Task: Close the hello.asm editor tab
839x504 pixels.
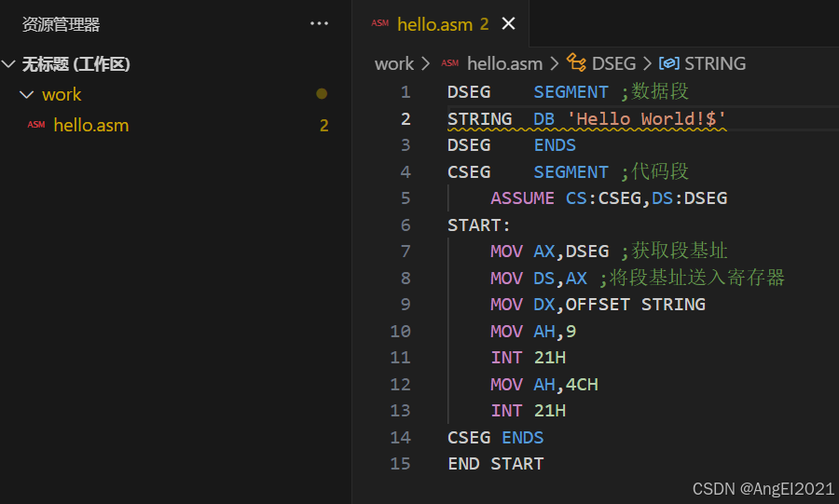Action: coord(508,23)
